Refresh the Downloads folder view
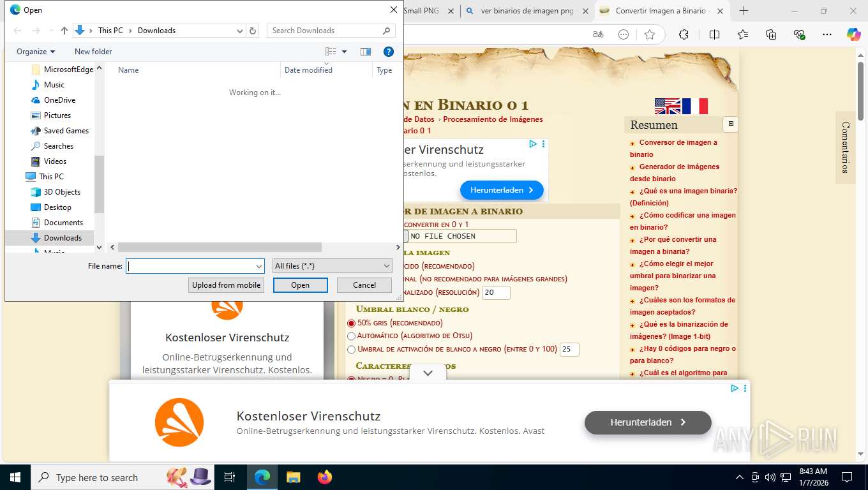This screenshot has width=868, height=490. [253, 31]
